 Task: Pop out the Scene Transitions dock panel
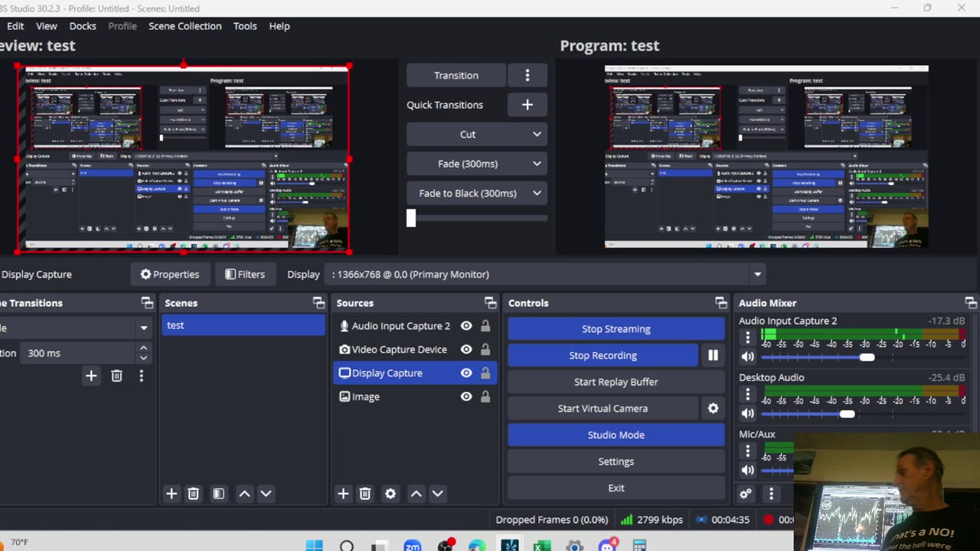[x=147, y=303]
